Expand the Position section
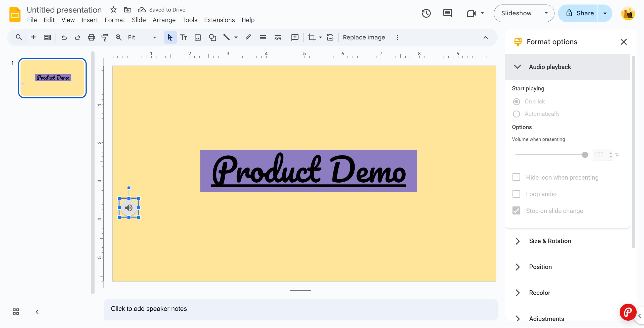This screenshot has height=328, width=644. 567,267
